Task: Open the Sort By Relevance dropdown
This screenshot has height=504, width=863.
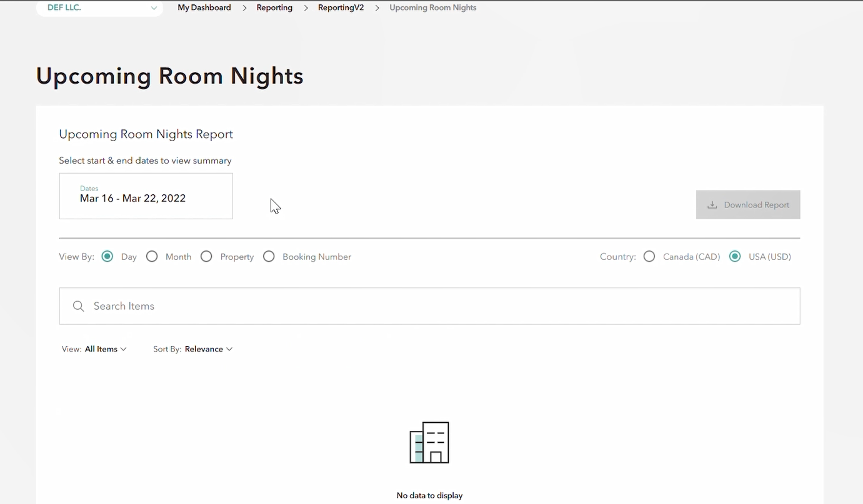Action: [193, 349]
